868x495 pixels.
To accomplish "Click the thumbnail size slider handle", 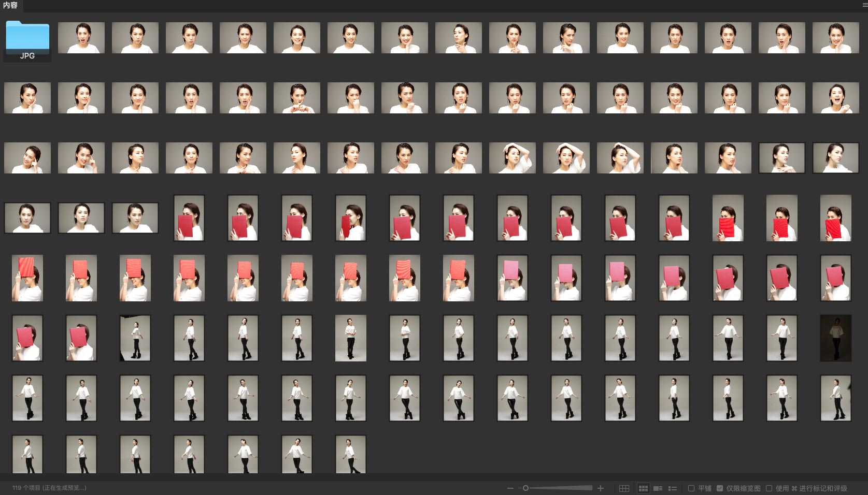I will click(525, 488).
